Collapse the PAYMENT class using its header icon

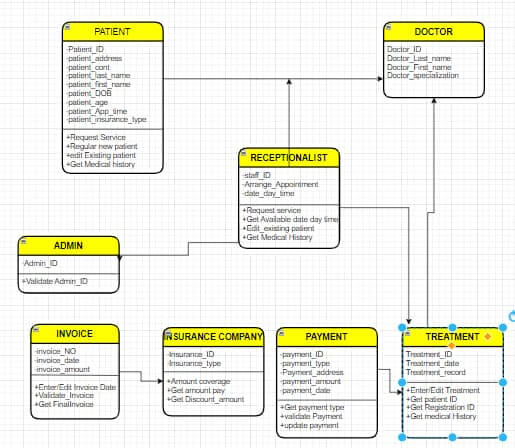[282, 333]
